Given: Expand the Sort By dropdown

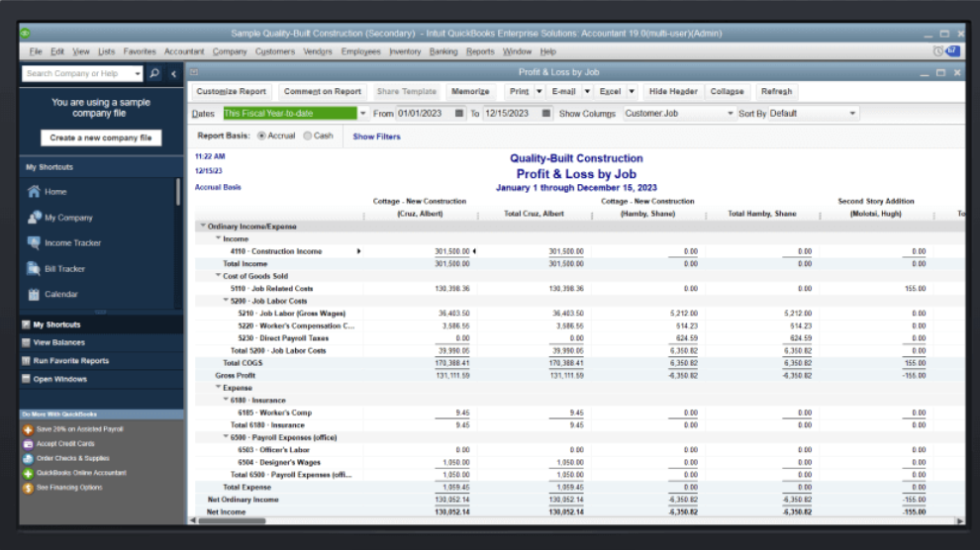Looking at the screenshot, I should click(x=852, y=114).
